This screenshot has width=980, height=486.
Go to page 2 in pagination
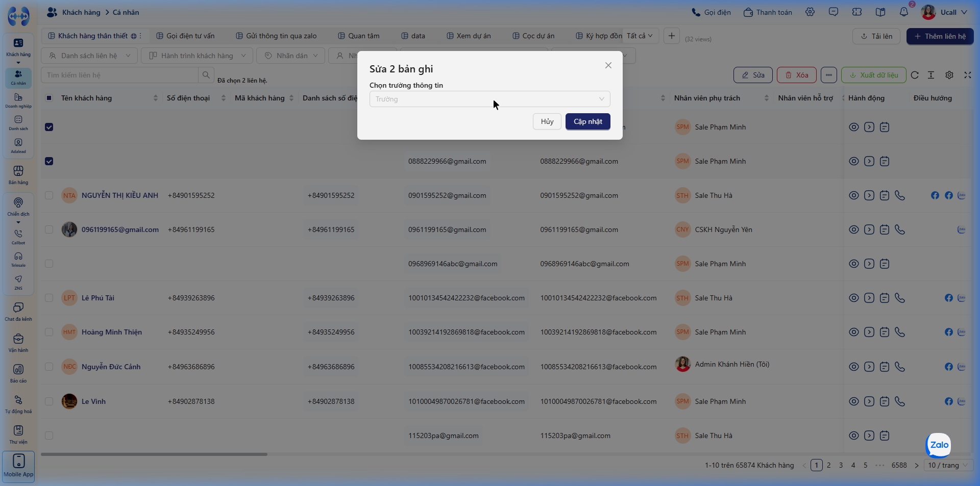[x=829, y=465]
